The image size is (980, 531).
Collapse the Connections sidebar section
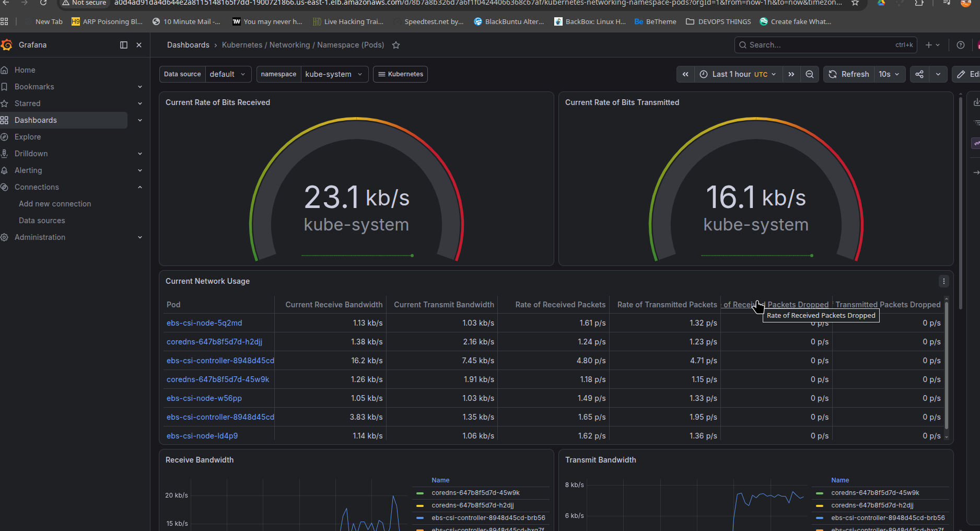tap(140, 187)
